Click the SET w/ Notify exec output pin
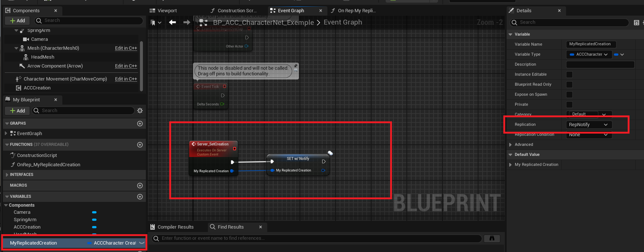644x252 pixels. click(x=324, y=161)
